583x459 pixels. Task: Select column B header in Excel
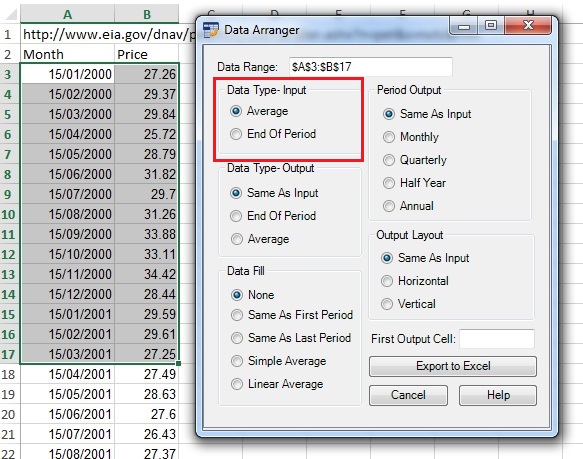click(x=147, y=14)
